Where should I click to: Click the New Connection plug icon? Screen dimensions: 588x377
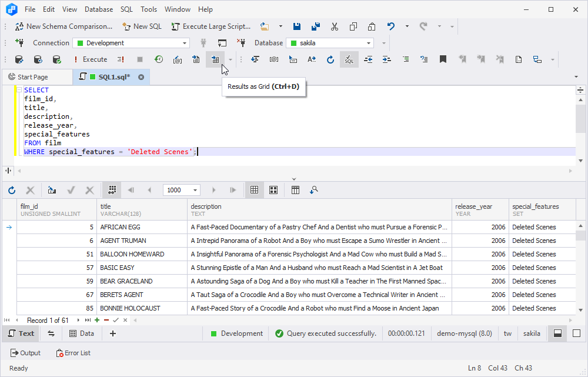coord(19,43)
